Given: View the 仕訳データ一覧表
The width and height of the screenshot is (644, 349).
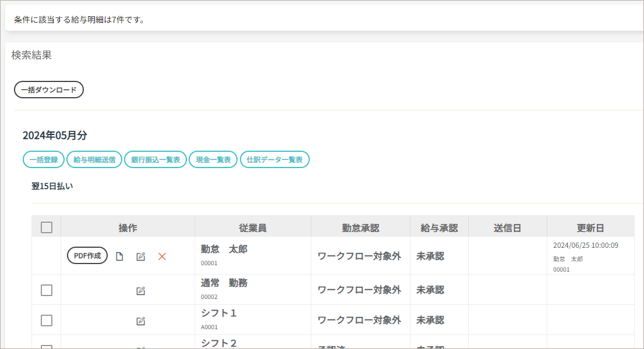Looking at the screenshot, I should click(274, 159).
